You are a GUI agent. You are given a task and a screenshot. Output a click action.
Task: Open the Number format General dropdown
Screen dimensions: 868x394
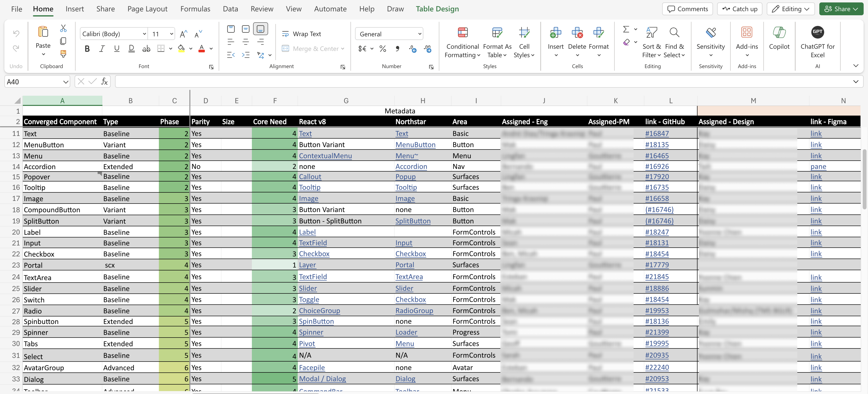tap(389, 34)
